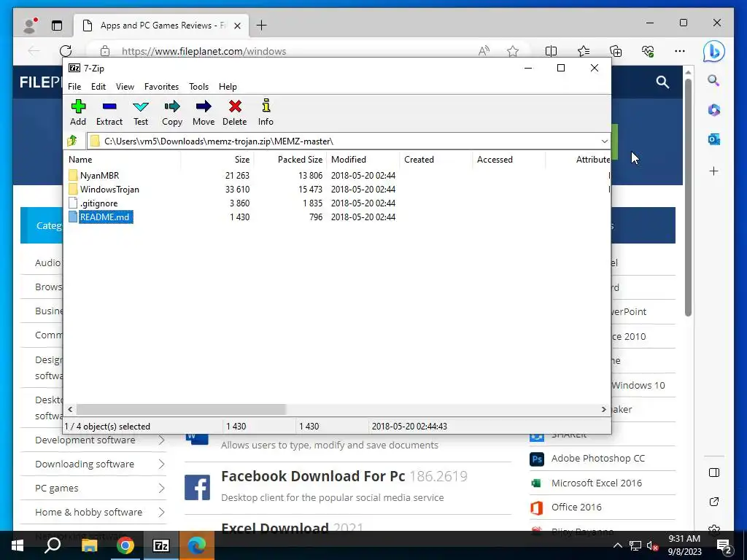
Task: Open a new Edge tab
Action: point(262,26)
